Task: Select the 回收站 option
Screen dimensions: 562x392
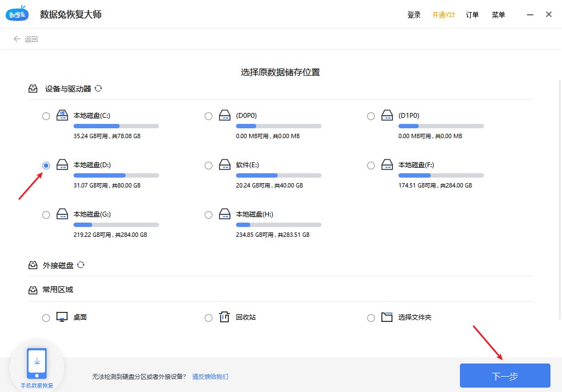Action: pos(209,317)
